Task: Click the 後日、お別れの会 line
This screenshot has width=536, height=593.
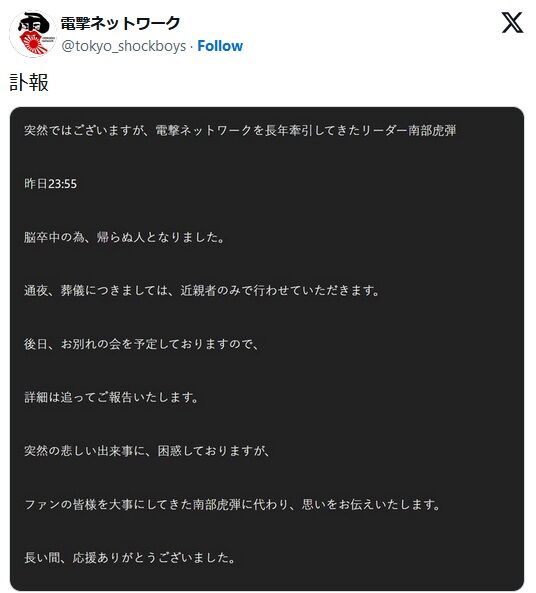Action: click(x=141, y=344)
